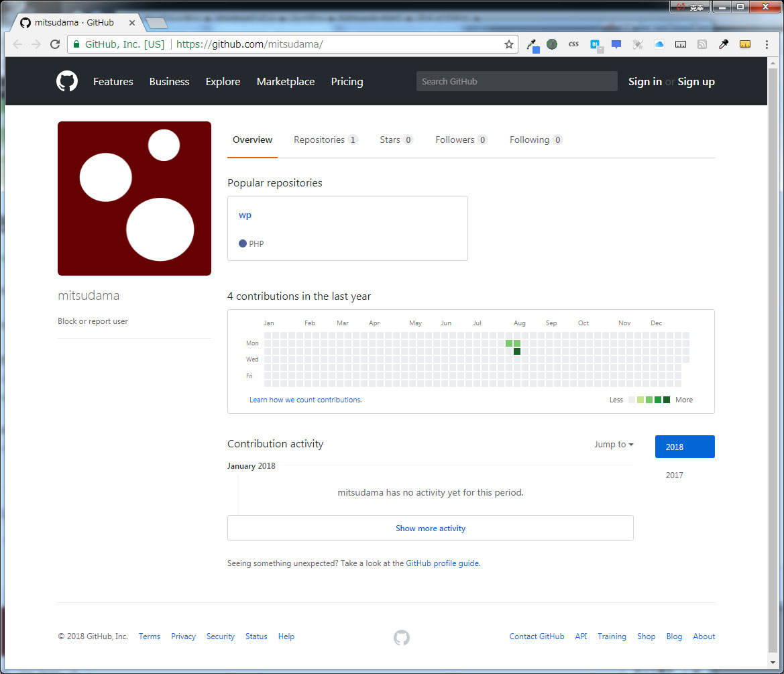Click the scrollbar down arrow
The image size is (784, 674).
(x=773, y=663)
